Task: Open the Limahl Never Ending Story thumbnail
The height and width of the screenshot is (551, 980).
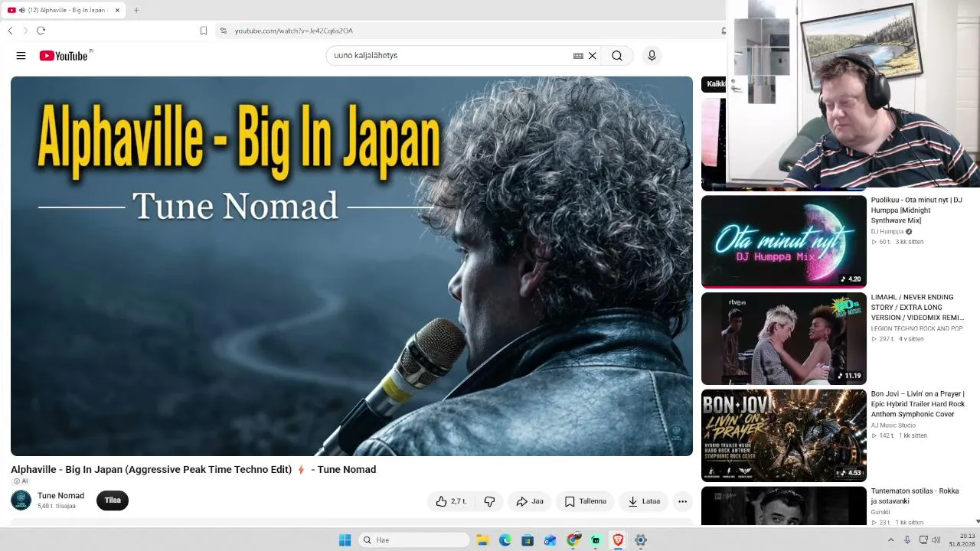Action: [x=784, y=338]
